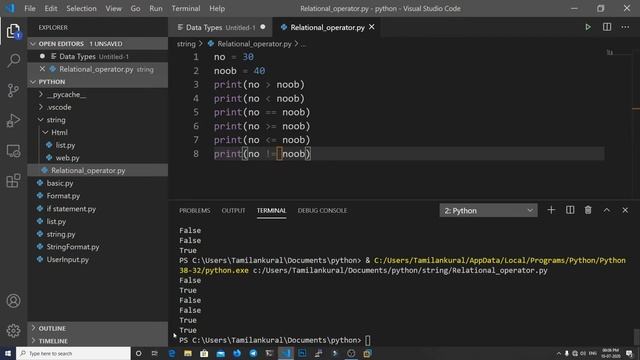Open web.py in Html folder

tap(98, 158)
